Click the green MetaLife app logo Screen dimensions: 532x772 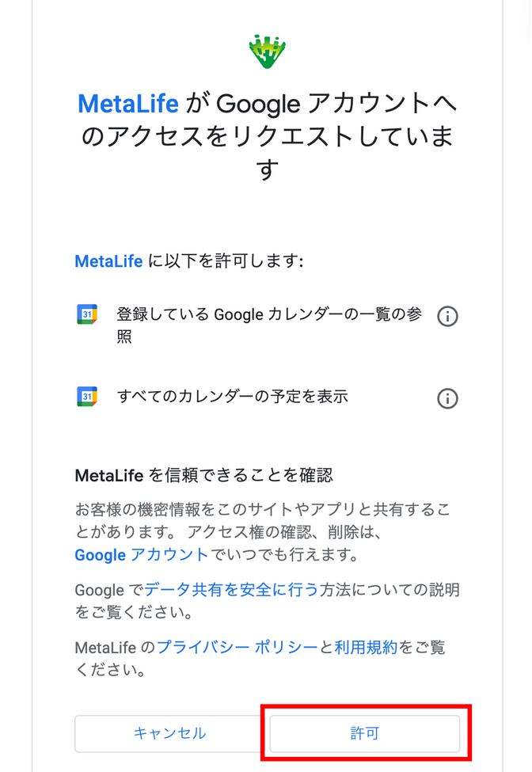coord(267,51)
